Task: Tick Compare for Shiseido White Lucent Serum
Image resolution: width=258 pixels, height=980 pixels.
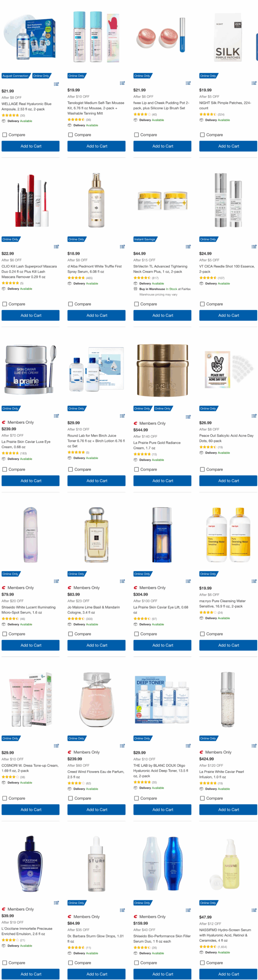Action: point(5,634)
